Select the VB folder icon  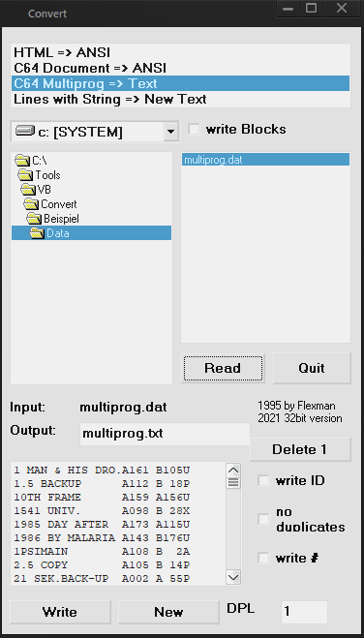[x=28, y=190]
